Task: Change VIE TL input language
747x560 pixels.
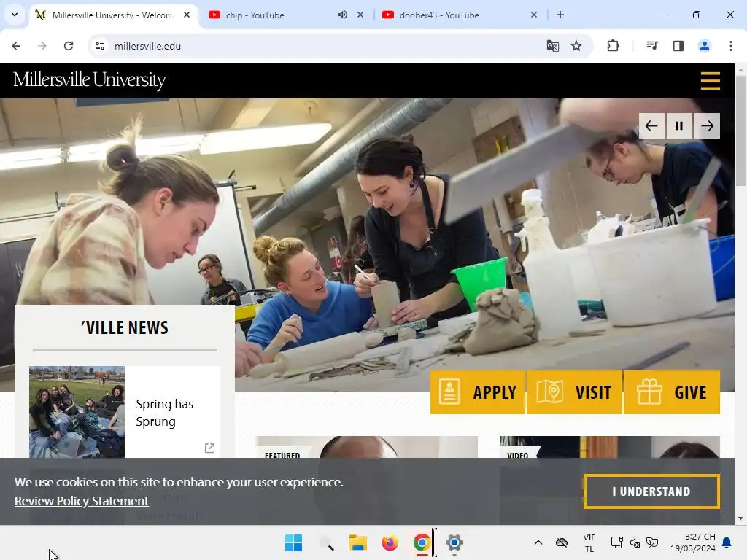Action: click(589, 542)
